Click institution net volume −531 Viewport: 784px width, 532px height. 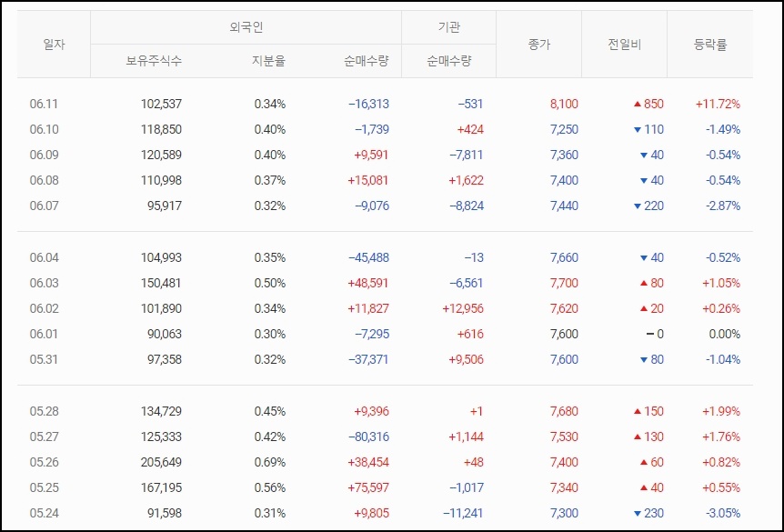click(x=470, y=104)
